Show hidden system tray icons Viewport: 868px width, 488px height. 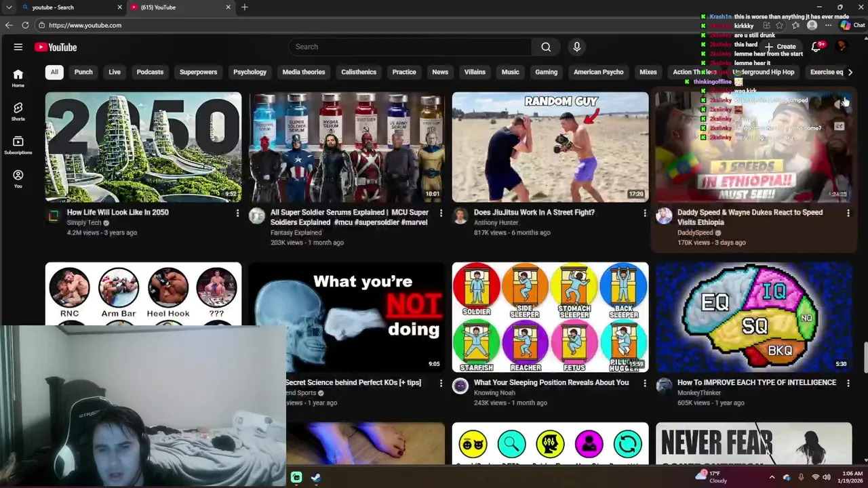click(x=772, y=477)
